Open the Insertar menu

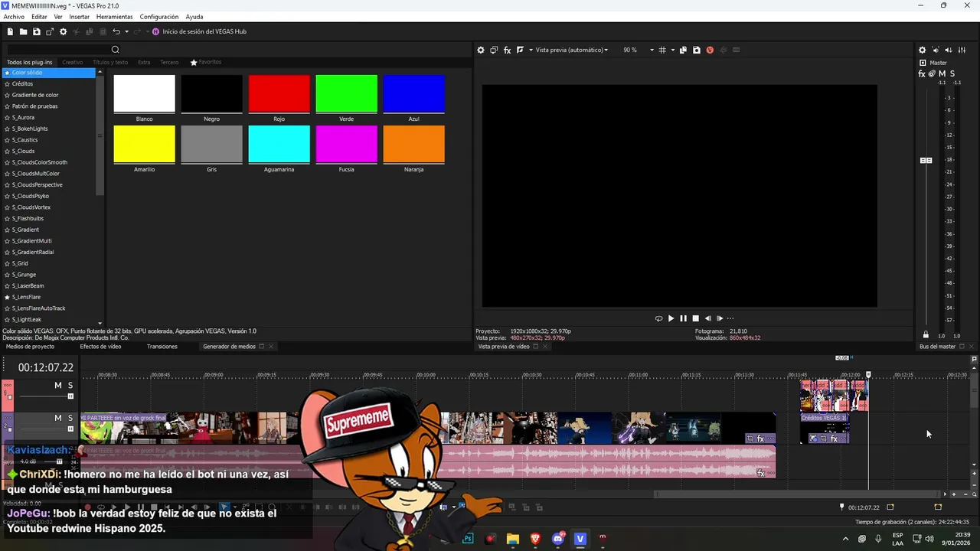click(x=79, y=17)
